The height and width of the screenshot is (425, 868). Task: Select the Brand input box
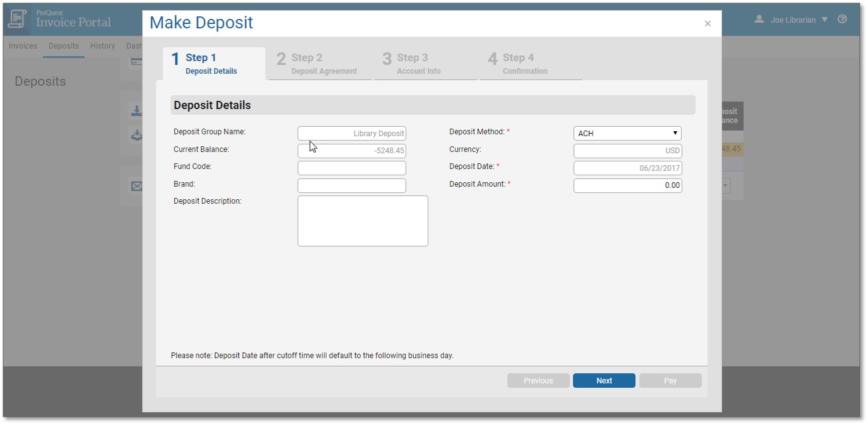pyautogui.click(x=352, y=185)
